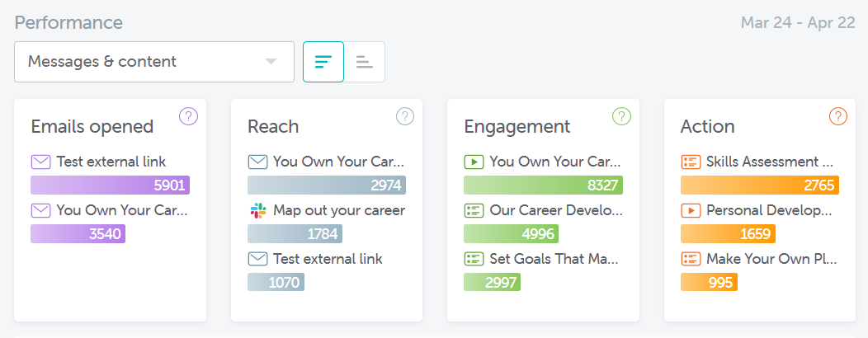Switch to descending sort view
The height and width of the screenshot is (338, 868).
point(323,62)
